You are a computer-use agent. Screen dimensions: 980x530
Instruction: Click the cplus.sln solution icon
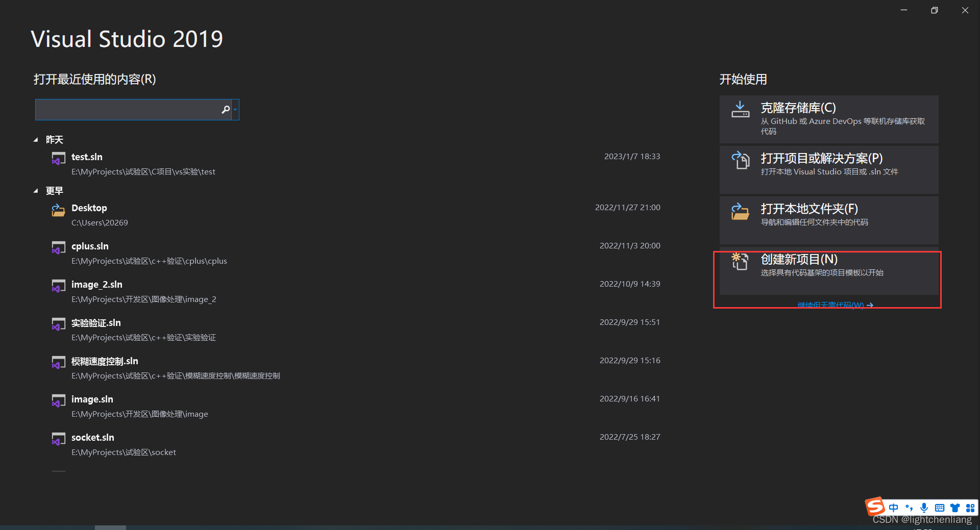(x=58, y=248)
